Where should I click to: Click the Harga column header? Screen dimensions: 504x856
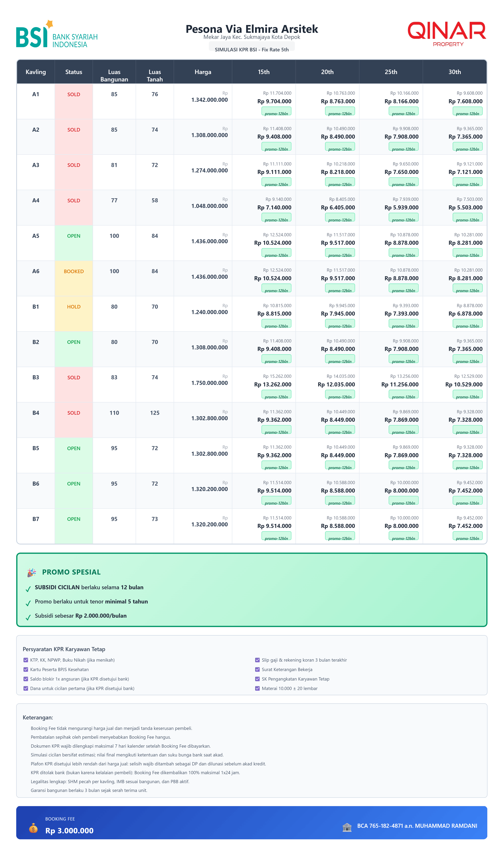click(x=203, y=72)
